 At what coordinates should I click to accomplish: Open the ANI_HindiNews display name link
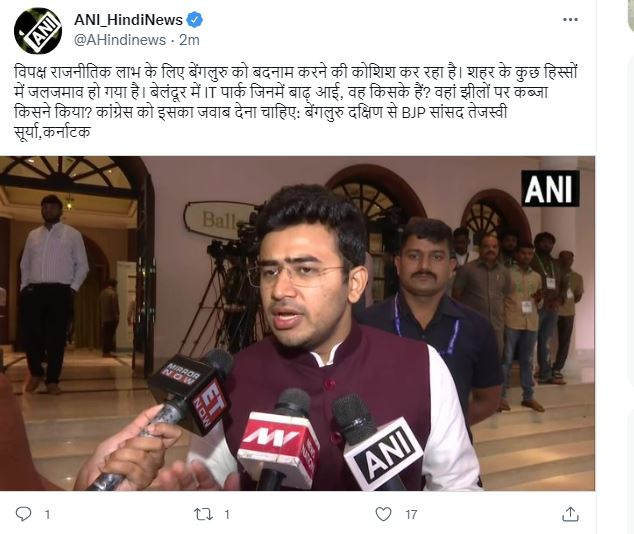pyautogui.click(x=128, y=20)
